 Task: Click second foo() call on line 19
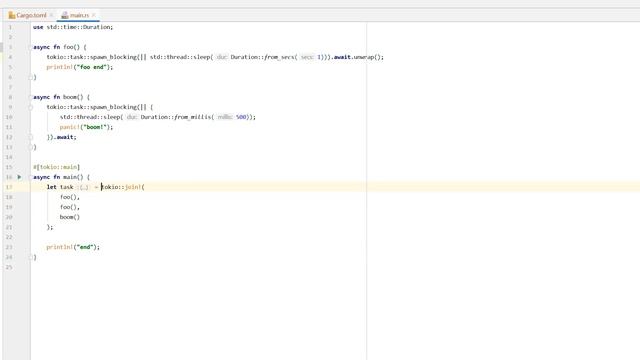click(68, 207)
